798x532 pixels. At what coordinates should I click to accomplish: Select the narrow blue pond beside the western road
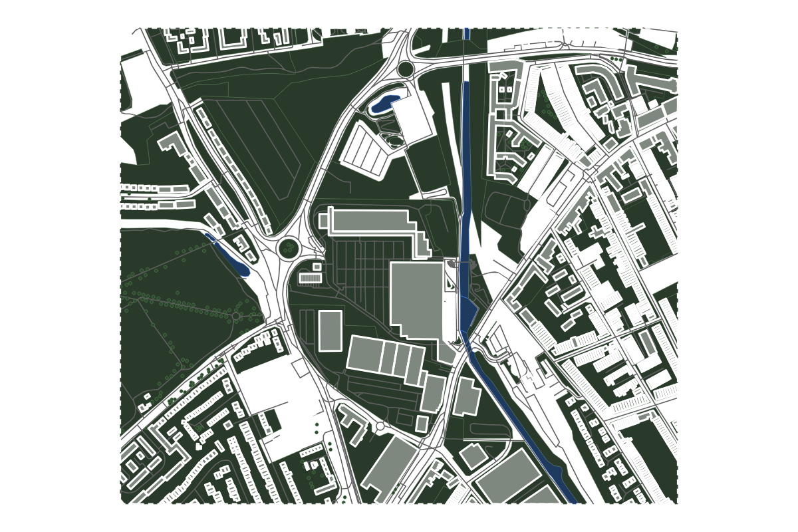[x=228, y=255]
